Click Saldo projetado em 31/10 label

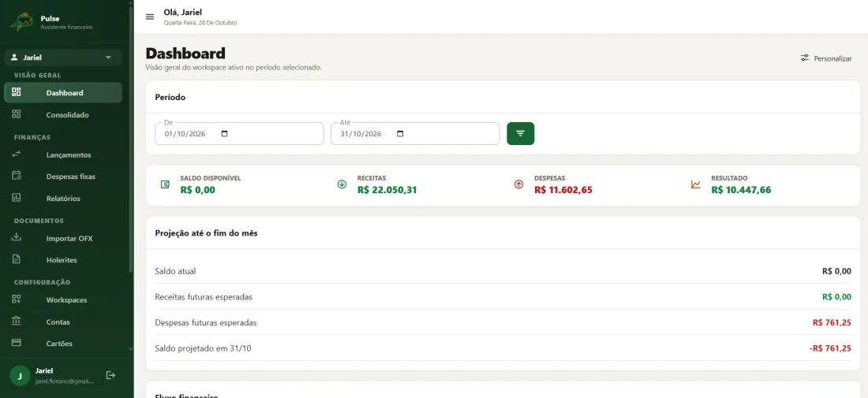point(203,348)
